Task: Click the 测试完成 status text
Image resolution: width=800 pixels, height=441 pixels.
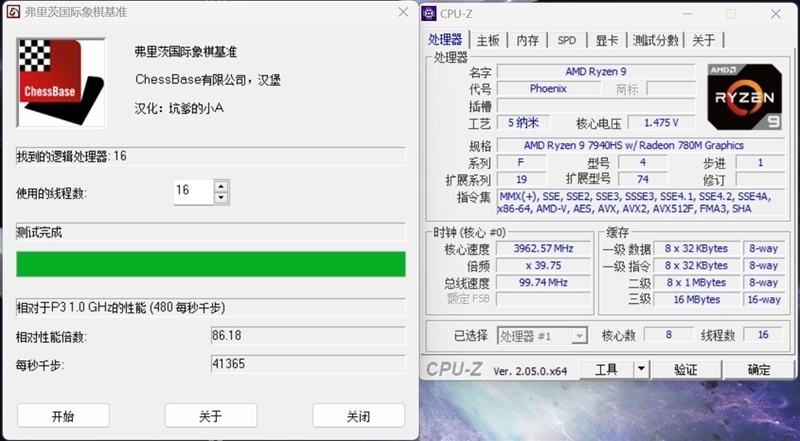Action: pos(39,232)
